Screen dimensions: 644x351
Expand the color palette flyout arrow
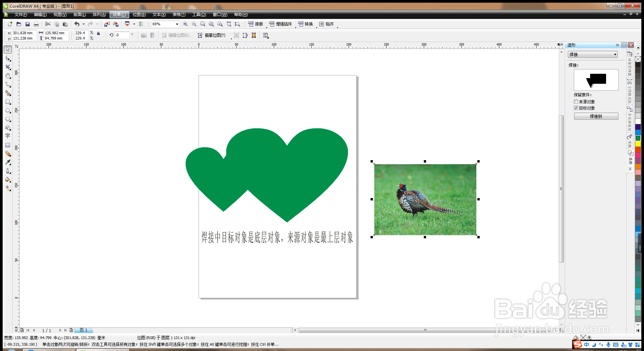pyautogui.click(x=638, y=48)
